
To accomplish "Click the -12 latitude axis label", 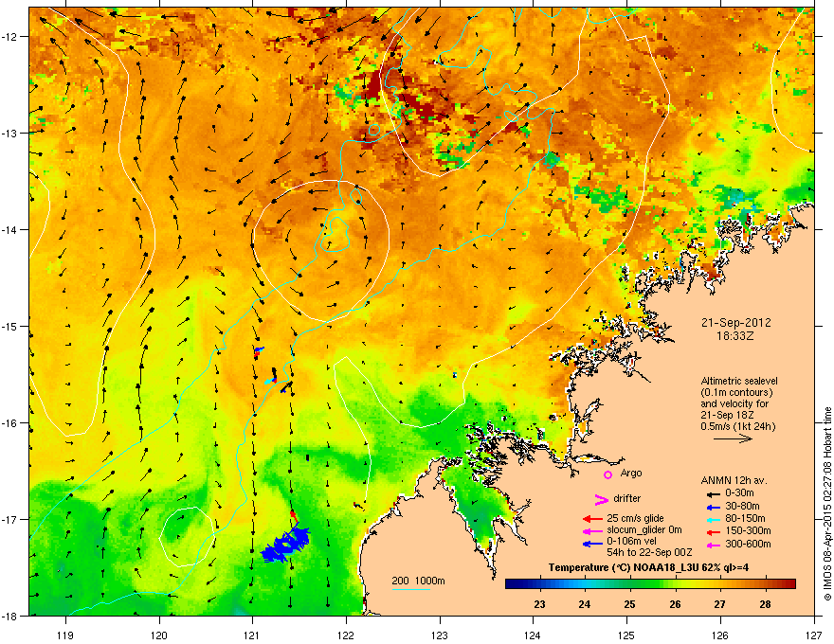I will tap(11, 36).
